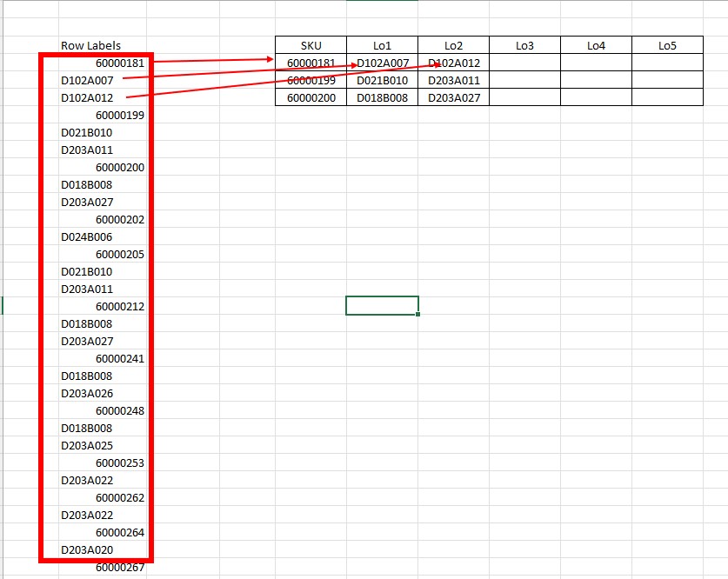The image size is (728, 579).
Task: Select the Row Labels header cell
Action: pyautogui.click(x=102, y=45)
